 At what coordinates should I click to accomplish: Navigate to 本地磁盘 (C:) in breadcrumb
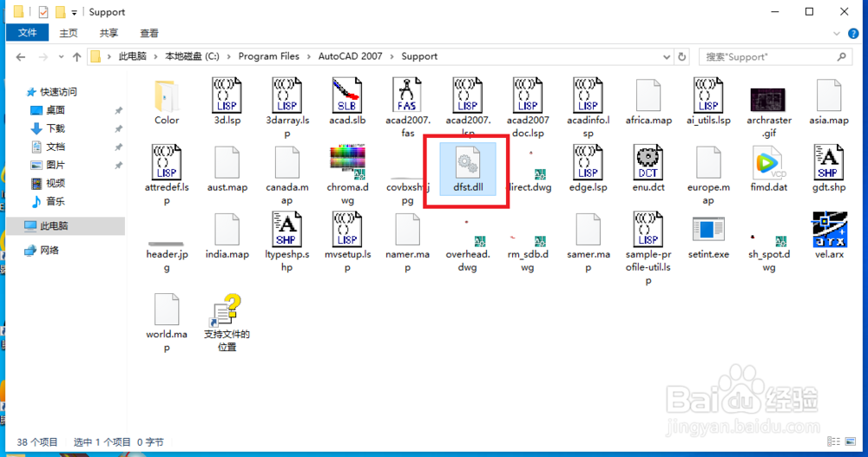click(x=192, y=56)
